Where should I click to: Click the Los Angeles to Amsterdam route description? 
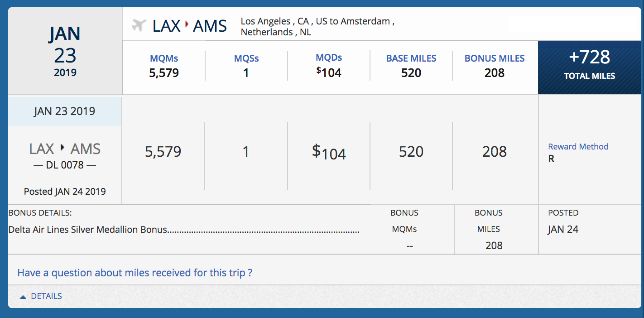click(317, 27)
